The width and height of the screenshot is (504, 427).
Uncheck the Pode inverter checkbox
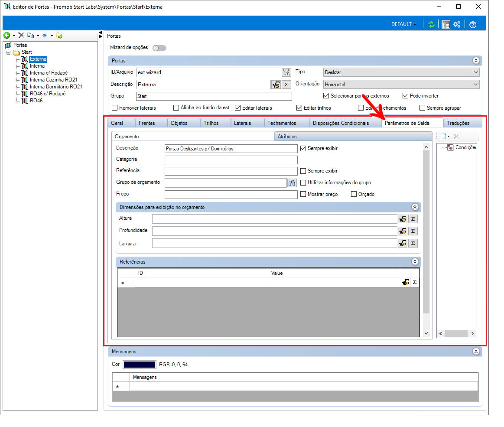(405, 96)
